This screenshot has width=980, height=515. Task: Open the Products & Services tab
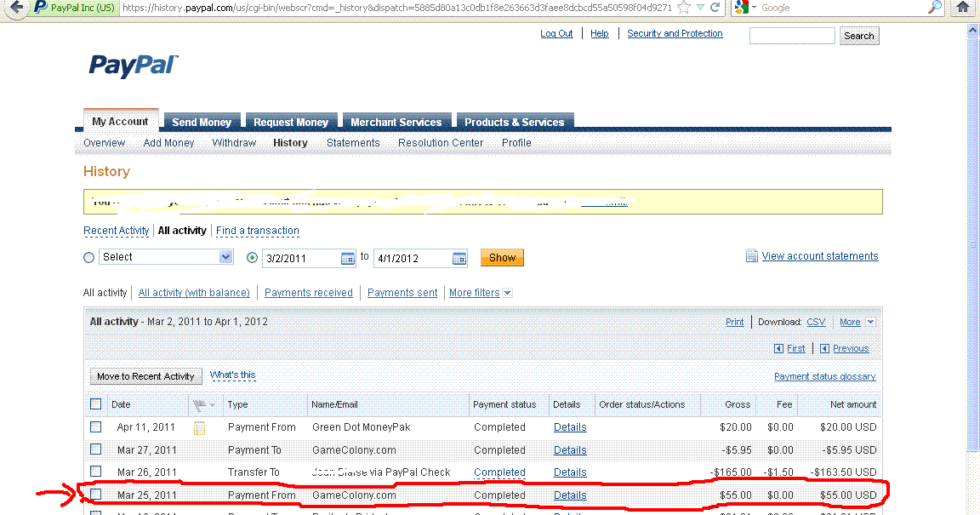coord(515,122)
